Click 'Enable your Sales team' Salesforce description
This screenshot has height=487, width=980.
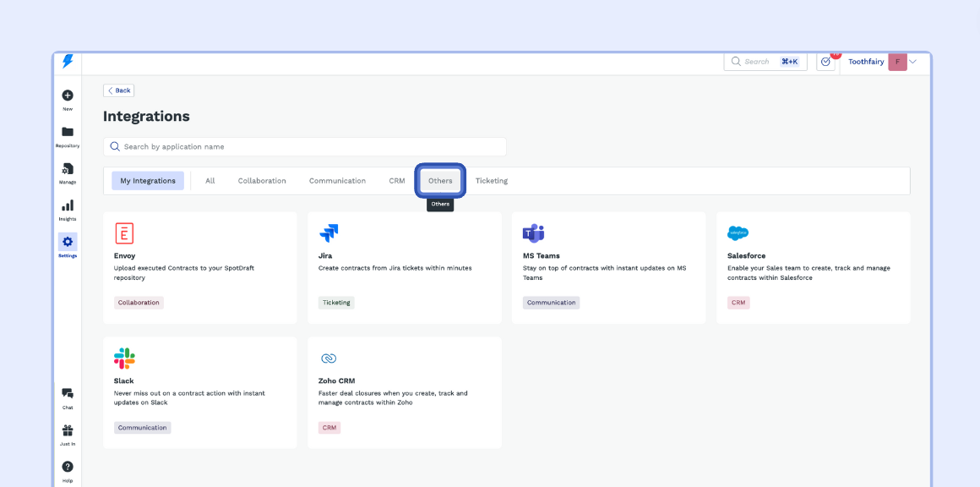(x=808, y=272)
